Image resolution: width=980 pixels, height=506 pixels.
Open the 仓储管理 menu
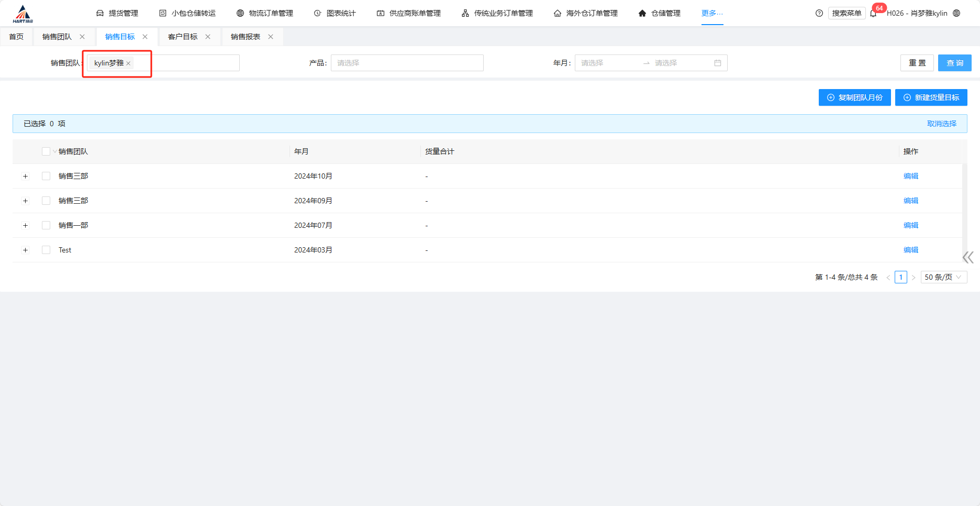pyautogui.click(x=660, y=13)
